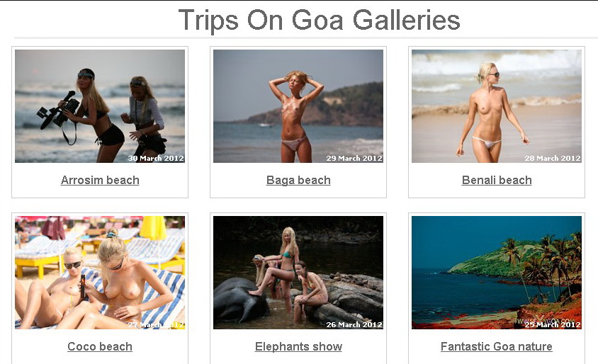Select the Elephants show gallery thumbnail

click(298, 273)
